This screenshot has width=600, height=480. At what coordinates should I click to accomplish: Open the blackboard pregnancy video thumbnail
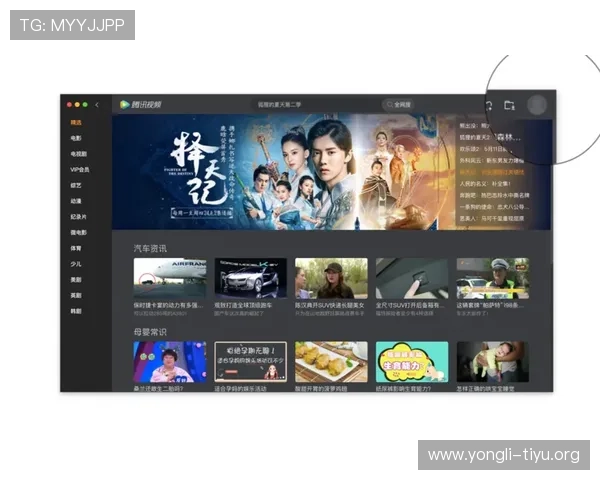pyautogui.click(x=251, y=362)
